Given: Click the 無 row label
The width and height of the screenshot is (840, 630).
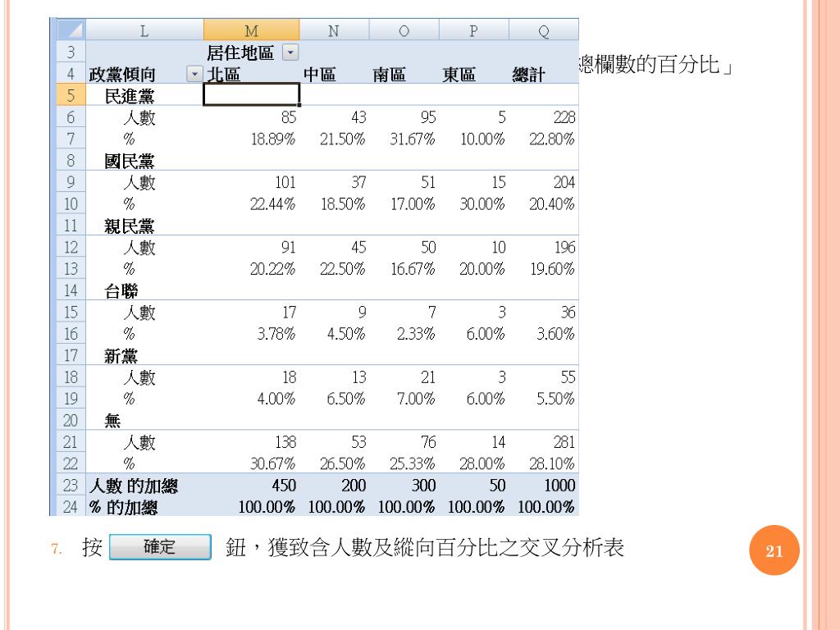Looking at the screenshot, I should tap(112, 420).
